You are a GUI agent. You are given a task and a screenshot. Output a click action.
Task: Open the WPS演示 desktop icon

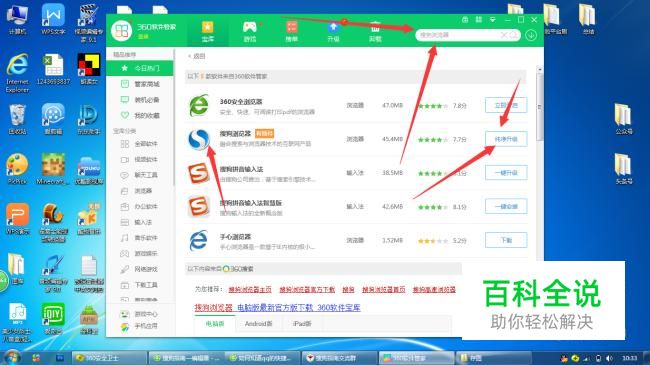pos(17,219)
